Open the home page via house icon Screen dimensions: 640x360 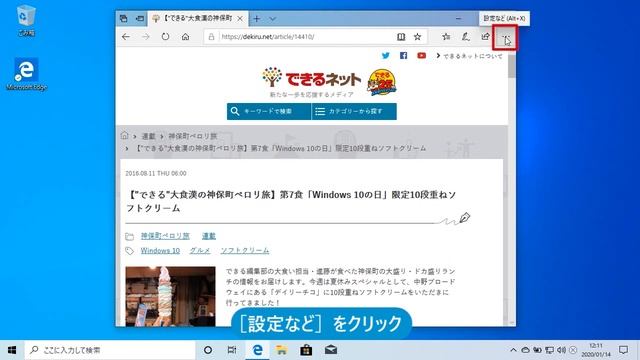(185, 37)
